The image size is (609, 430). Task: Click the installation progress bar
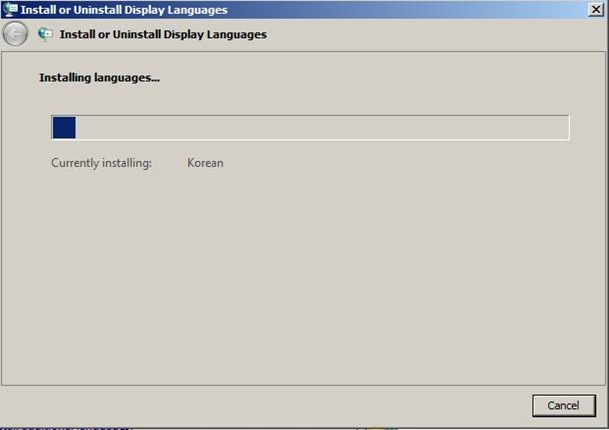point(310,127)
